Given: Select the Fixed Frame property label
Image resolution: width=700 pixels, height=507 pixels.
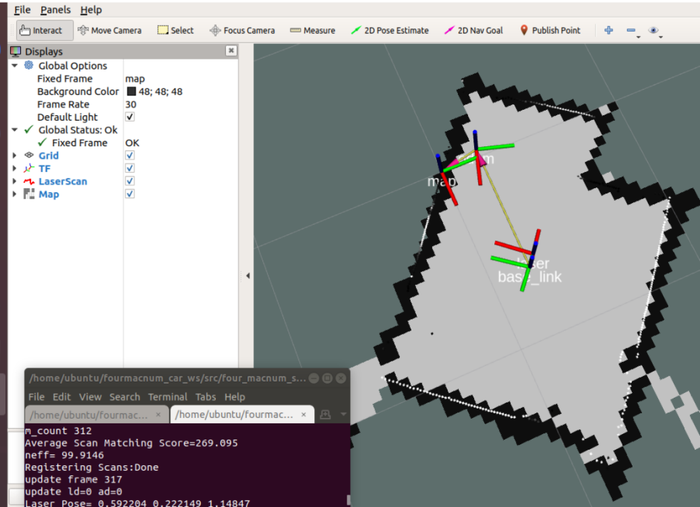Looking at the screenshot, I should 65,79.
